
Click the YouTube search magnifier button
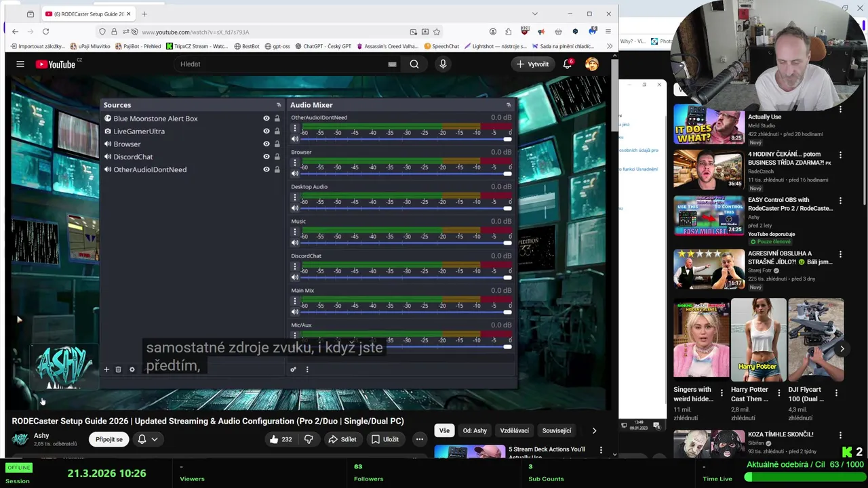pos(414,64)
